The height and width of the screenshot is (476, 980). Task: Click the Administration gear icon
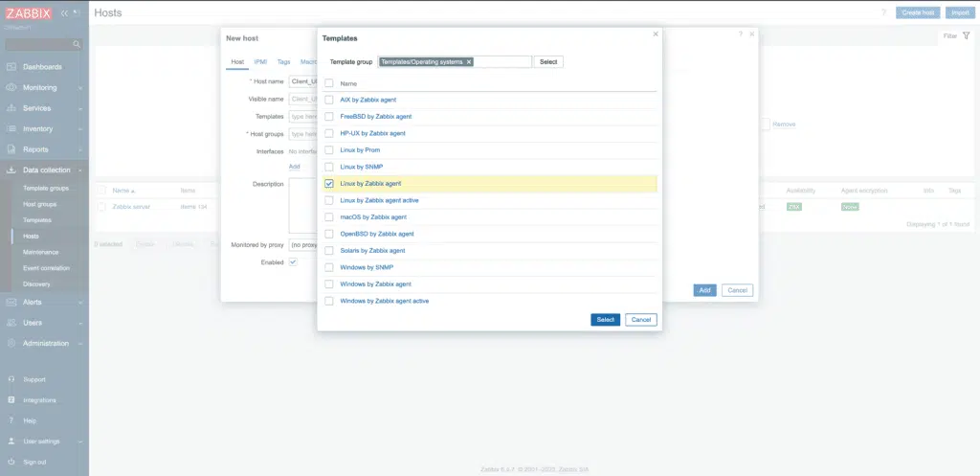point(11,344)
